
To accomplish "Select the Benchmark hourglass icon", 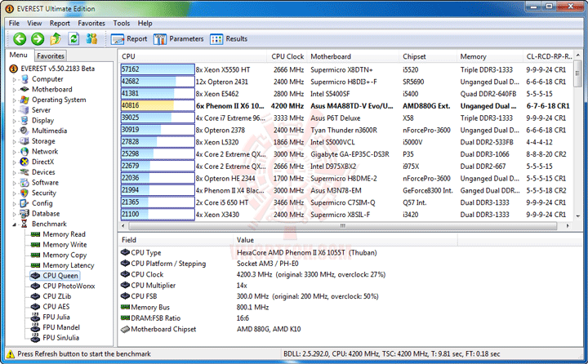I will coord(24,224).
